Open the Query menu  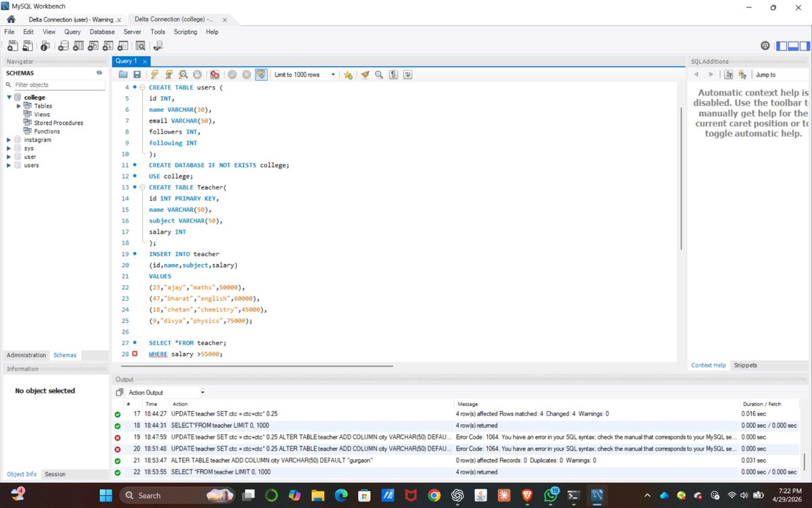(72, 31)
